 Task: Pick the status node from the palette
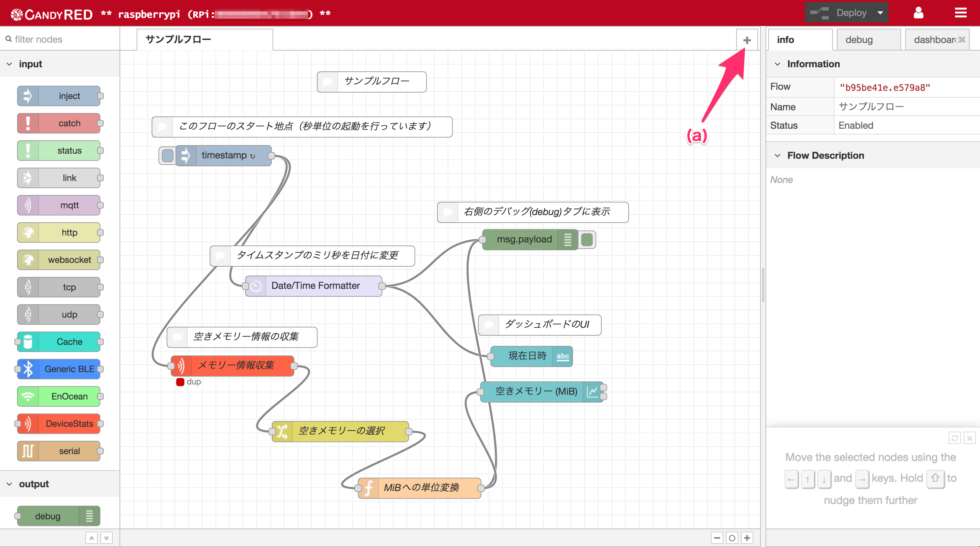coord(59,151)
